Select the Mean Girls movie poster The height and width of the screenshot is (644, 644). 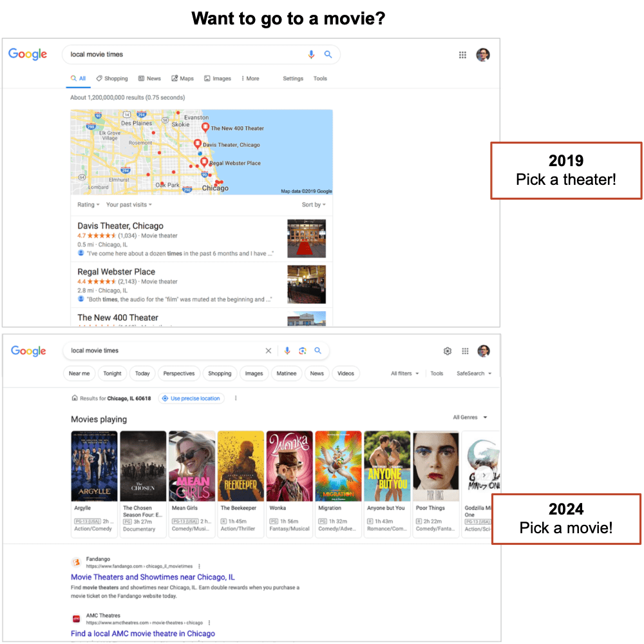coord(192,466)
